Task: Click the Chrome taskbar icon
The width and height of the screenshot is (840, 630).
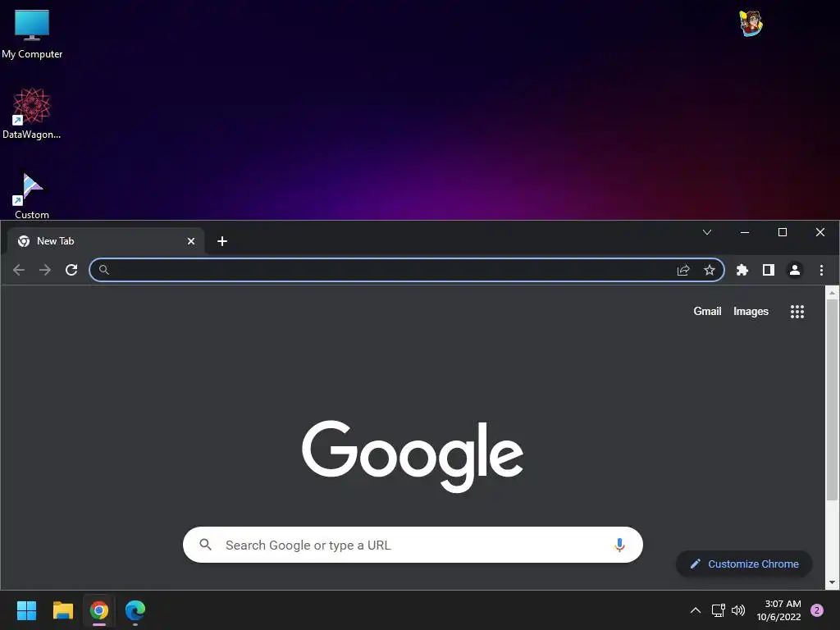Action: point(99,610)
